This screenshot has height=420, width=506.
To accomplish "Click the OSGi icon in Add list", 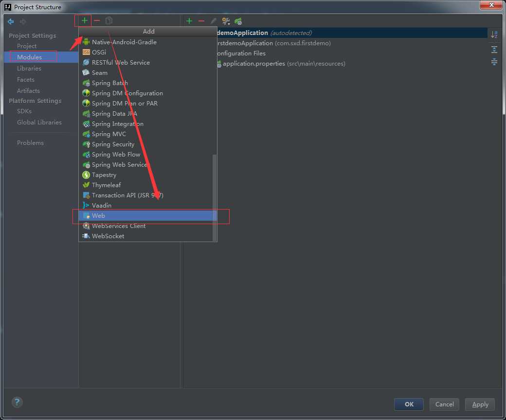I will pos(86,52).
